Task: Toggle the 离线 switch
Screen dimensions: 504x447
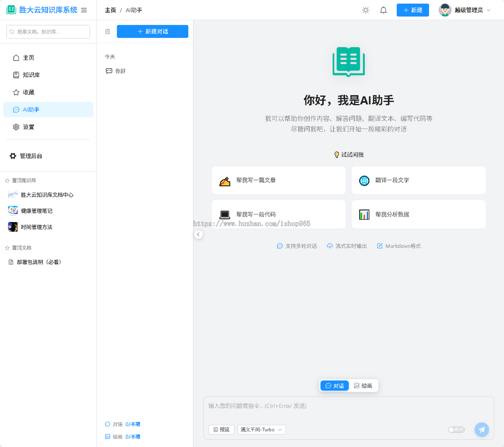Action: tap(456, 430)
